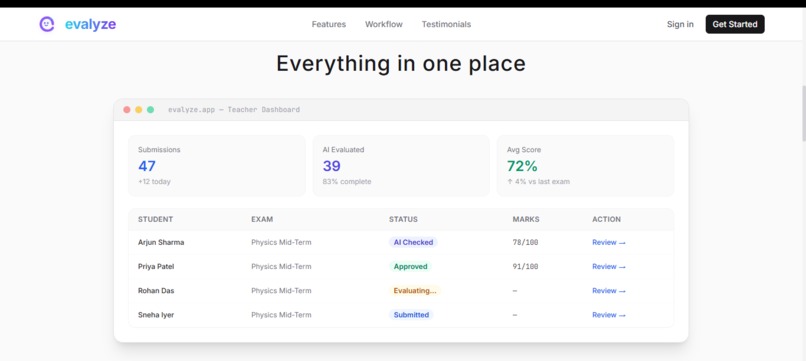Image resolution: width=806 pixels, height=361 pixels.
Task: Click the green window dot in mockup
Action: point(151,110)
